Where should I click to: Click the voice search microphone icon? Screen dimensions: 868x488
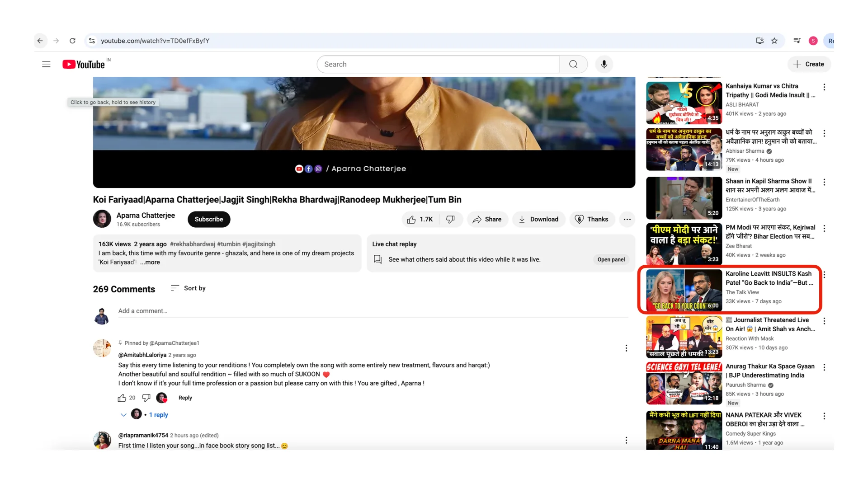(604, 64)
